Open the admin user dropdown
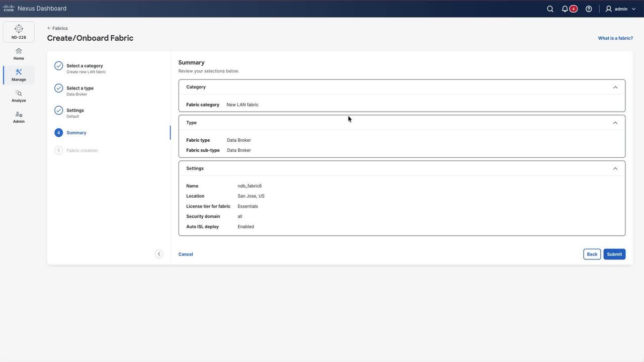 (x=621, y=9)
